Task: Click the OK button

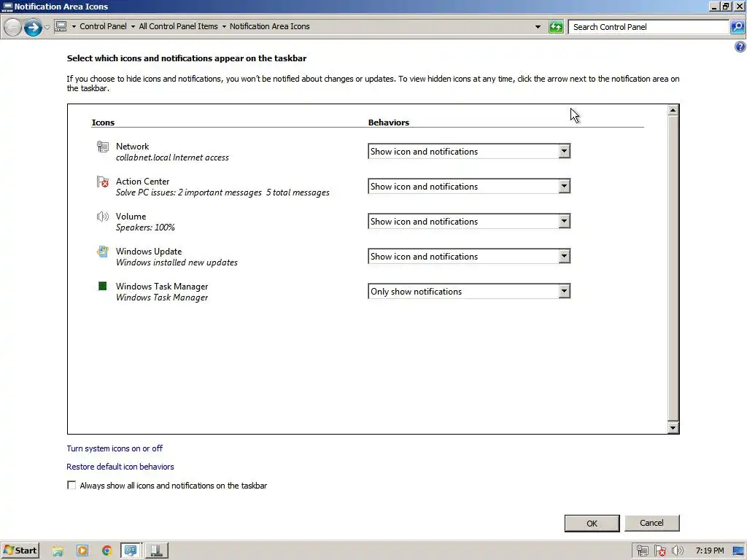Action: pos(592,524)
